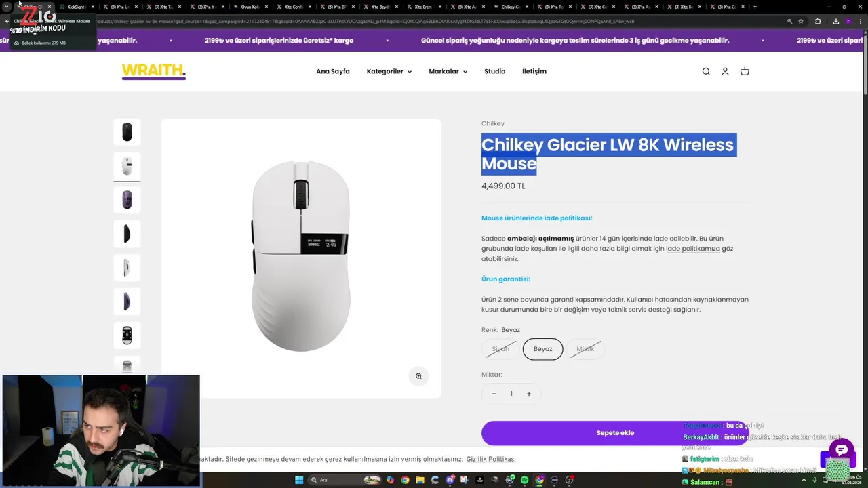This screenshot has height=488, width=868.
Task: Open the chat support bubble icon
Action: click(842, 451)
